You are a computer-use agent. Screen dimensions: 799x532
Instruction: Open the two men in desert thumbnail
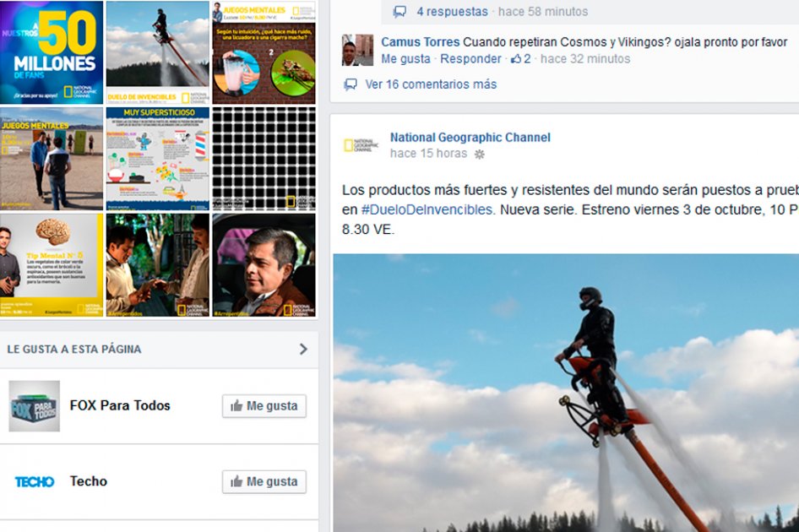tap(52, 159)
